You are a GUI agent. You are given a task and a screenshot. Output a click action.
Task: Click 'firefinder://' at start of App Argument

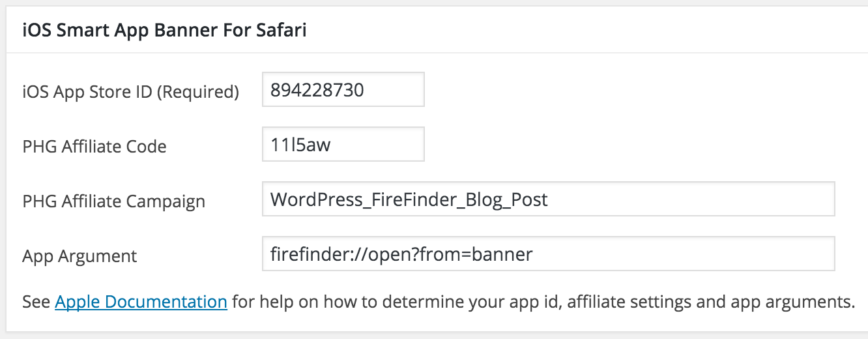311,254
